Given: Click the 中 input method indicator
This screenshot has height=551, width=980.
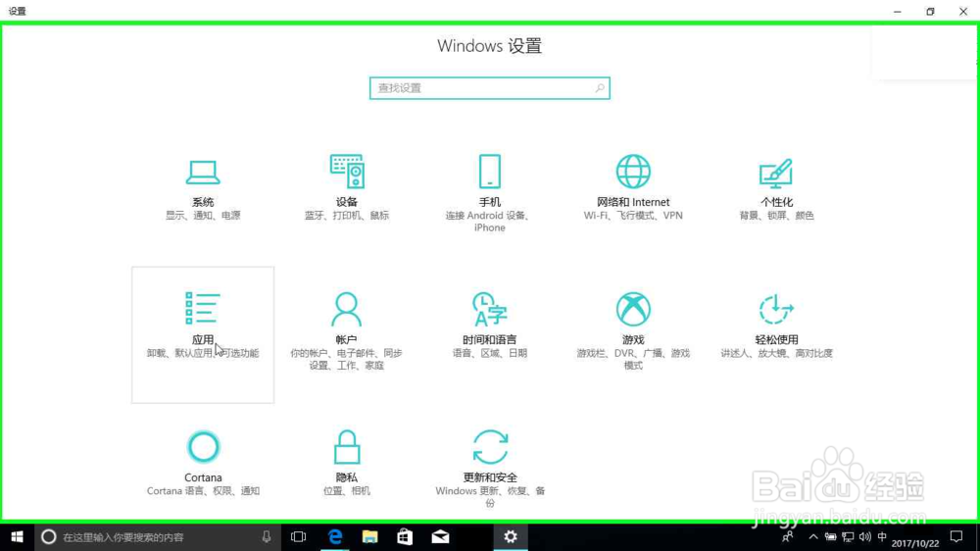Looking at the screenshot, I should click(882, 536).
